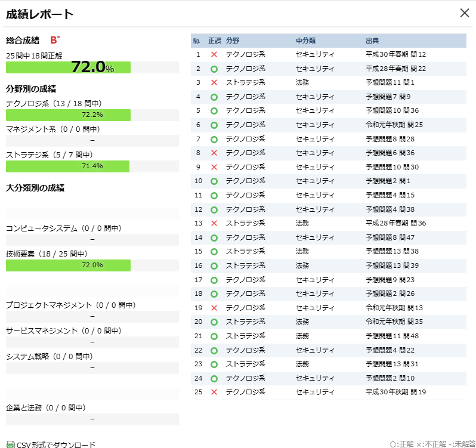Select source 令和元年秋期 問13
This screenshot has width=476, height=448.
(x=394, y=308)
